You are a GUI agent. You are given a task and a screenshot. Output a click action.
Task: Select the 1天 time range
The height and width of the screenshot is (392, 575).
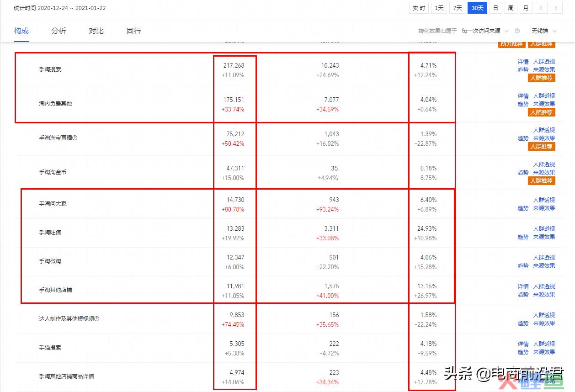coord(439,8)
